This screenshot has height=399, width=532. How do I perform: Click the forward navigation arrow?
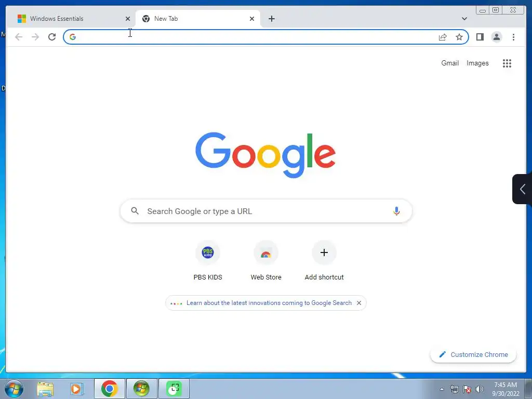click(35, 37)
